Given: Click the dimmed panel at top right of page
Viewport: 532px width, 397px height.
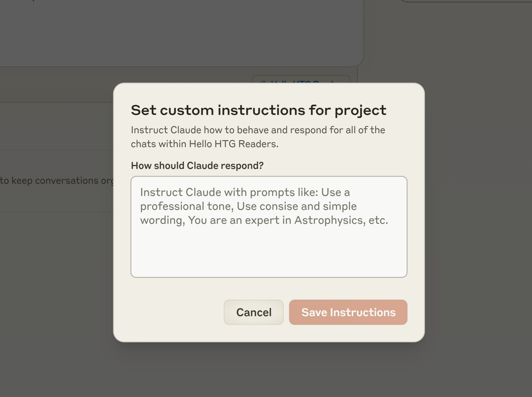Looking at the screenshot, I should coord(466,1).
